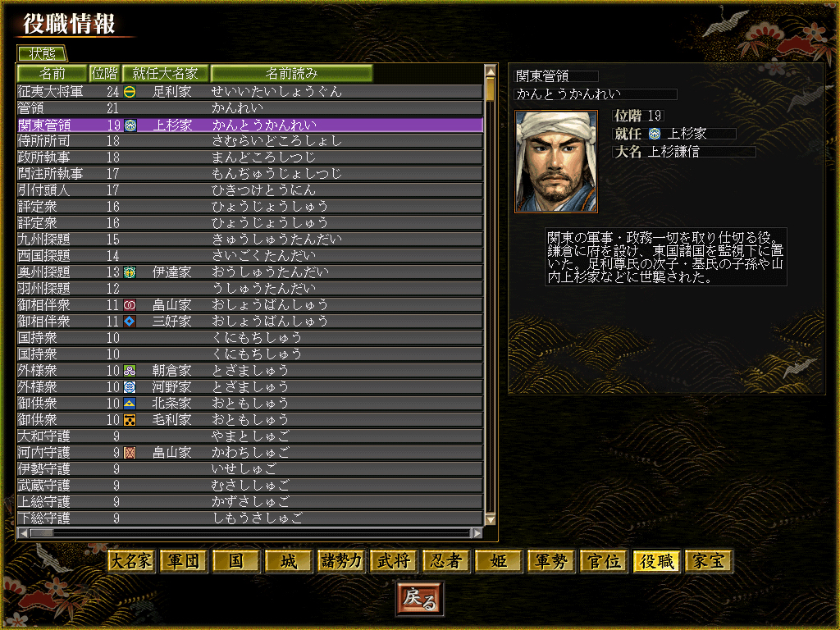
Task: Sort by the 就任大名家 column header
Action: coord(165,73)
